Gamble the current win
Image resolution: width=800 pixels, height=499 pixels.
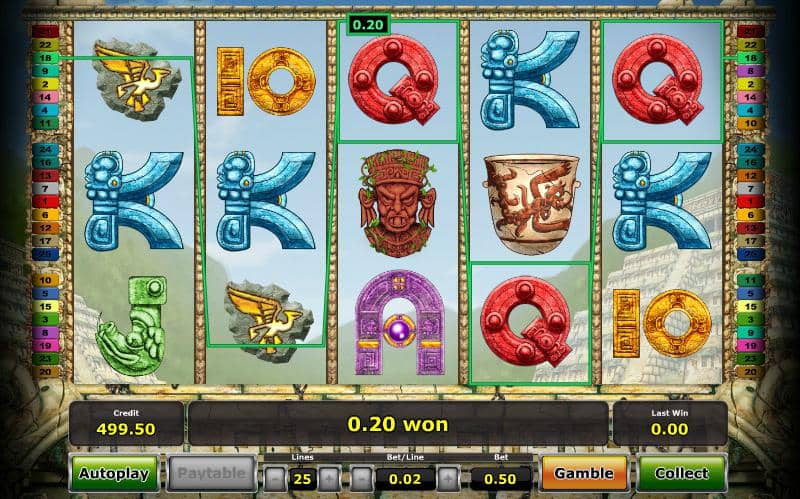(584, 473)
